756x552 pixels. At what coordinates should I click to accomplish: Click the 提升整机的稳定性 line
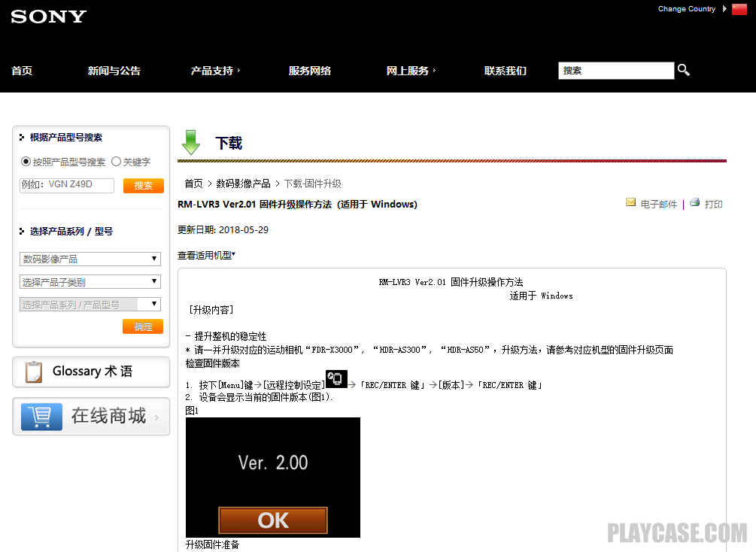[226, 336]
